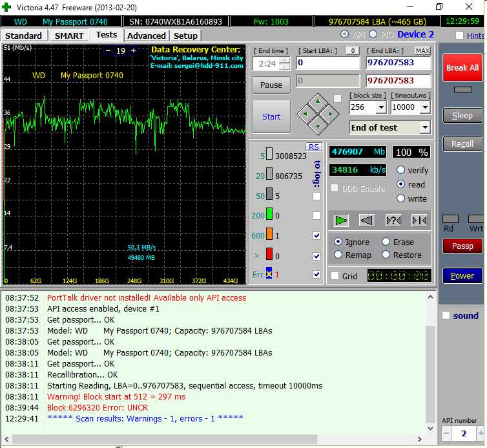This screenshot has height=448, width=487.
Task: Click the Wrt write indicator
Action: tap(476, 219)
